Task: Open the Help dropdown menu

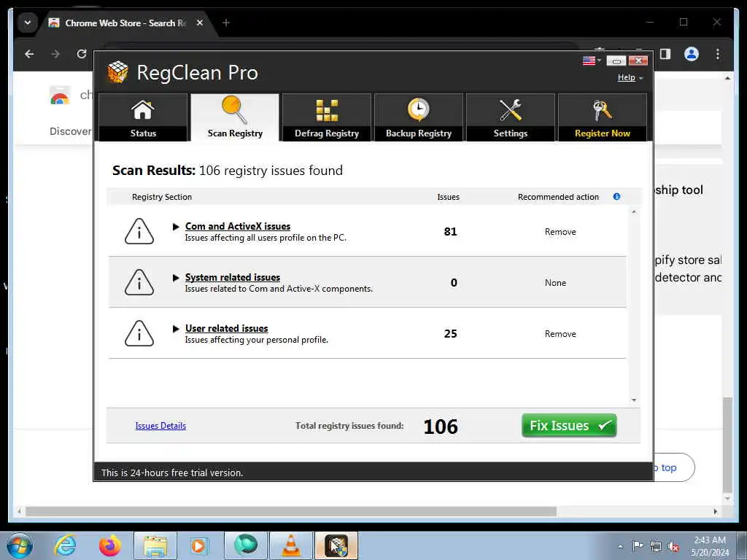Action: tap(630, 77)
